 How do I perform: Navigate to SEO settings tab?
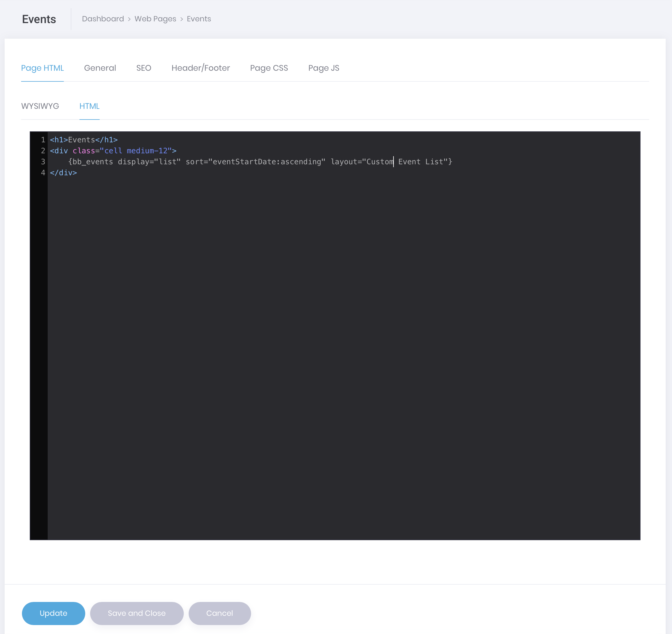click(x=143, y=68)
